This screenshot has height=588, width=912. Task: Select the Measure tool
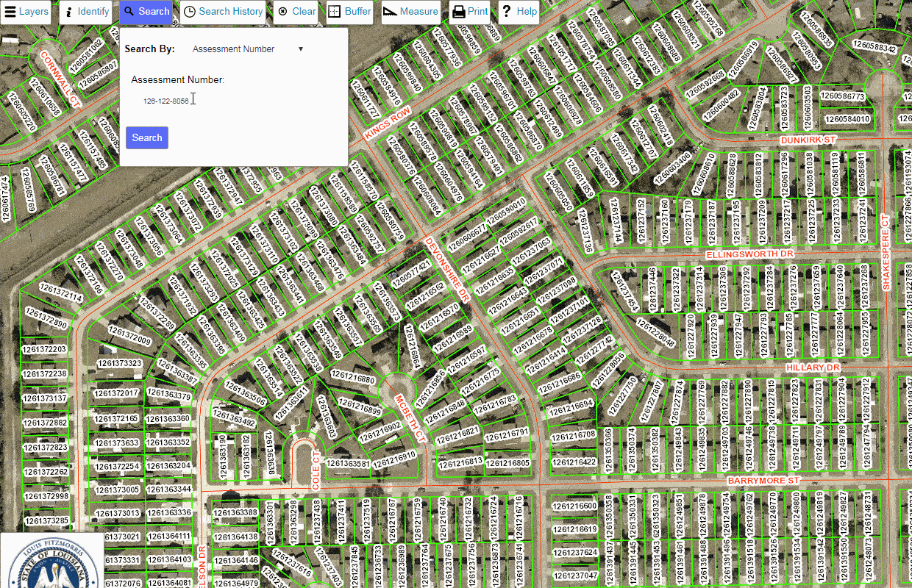point(410,12)
